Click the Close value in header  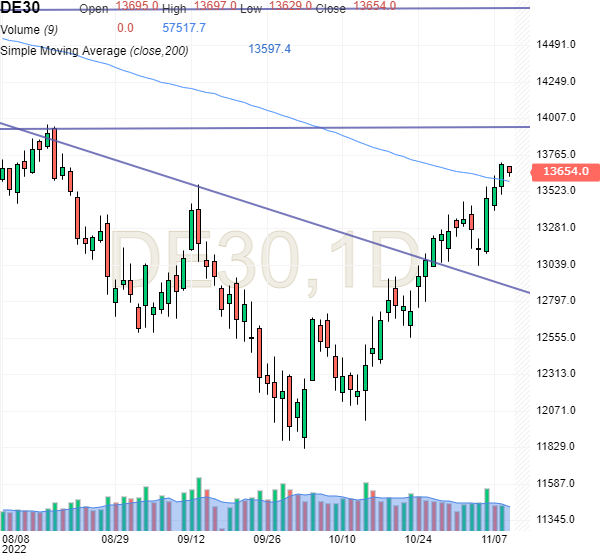click(375, 6)
